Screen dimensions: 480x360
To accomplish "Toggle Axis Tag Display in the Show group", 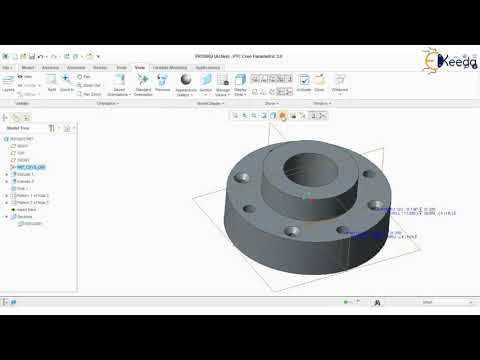I will [x=263, y=79].
